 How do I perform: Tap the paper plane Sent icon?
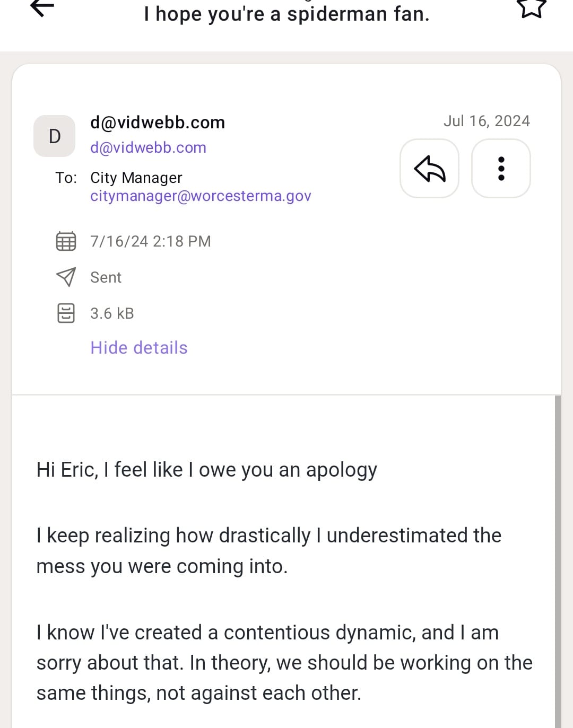point(66,277)
